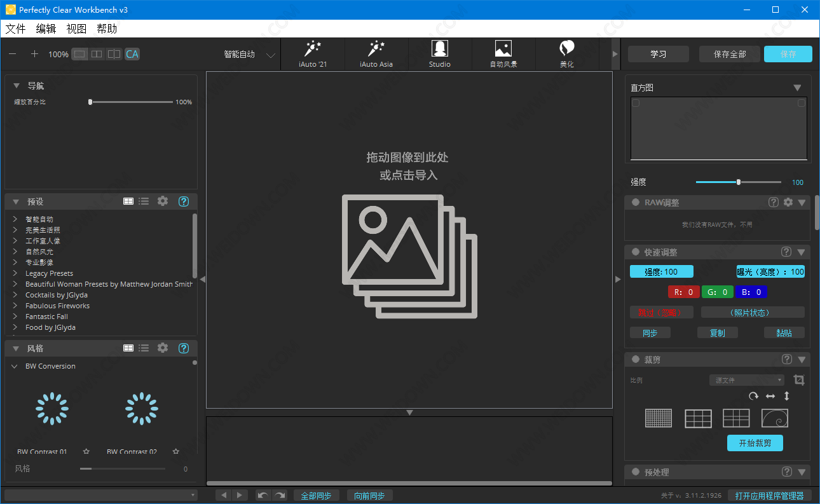Screen dimensions: 820x504
Task: Collapse the BW Conversion style group
Action: click(15, 366)
